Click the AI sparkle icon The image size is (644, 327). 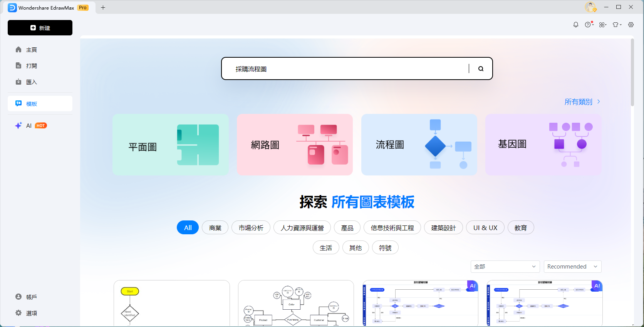coord(18,125)
